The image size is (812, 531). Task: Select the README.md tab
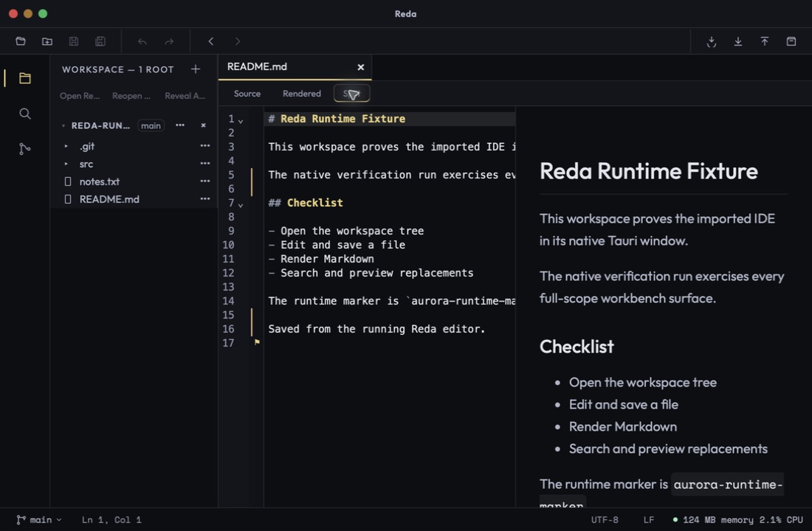[295, 67]
